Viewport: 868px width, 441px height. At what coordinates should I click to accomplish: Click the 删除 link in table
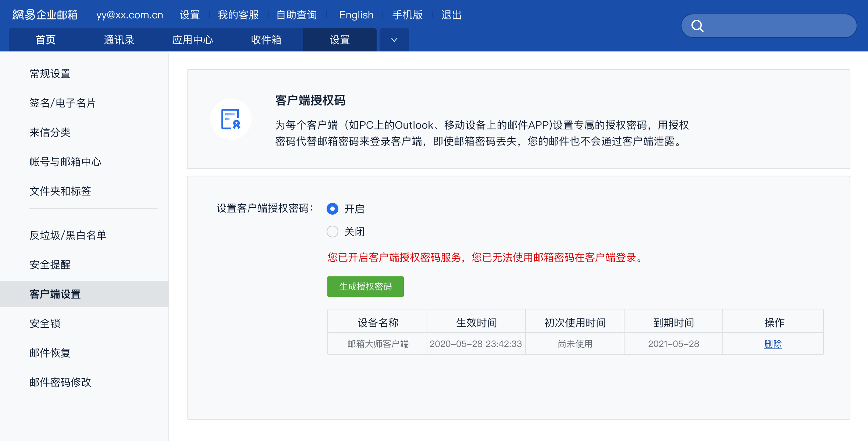coord(773,344)
